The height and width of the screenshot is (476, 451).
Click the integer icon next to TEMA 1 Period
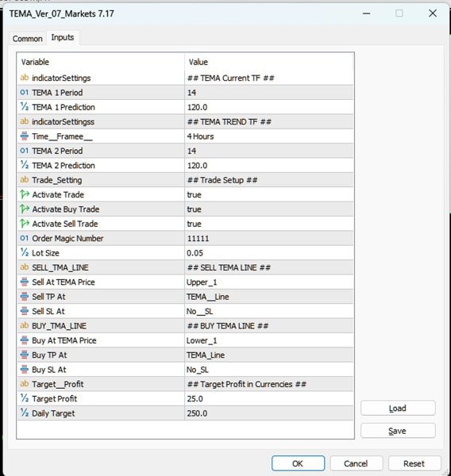[25, 92]
